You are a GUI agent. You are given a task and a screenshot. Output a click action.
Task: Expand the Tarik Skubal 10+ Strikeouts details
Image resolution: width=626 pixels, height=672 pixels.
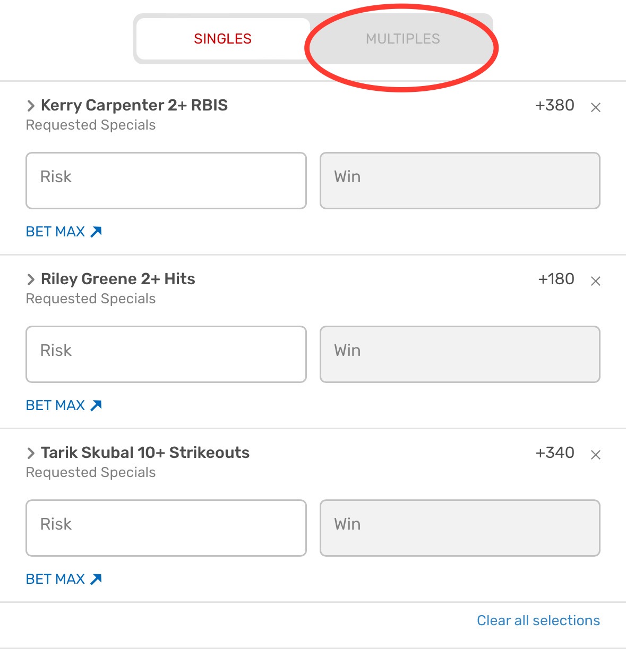(x=31, y=453)
